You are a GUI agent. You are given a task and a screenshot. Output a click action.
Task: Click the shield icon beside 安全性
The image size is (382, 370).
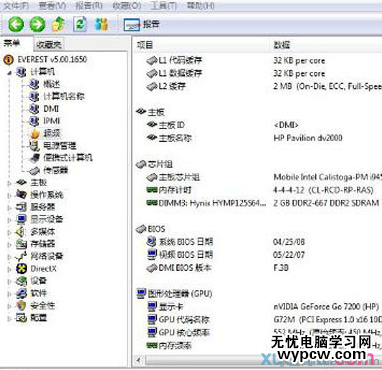[x=21, y=306]
